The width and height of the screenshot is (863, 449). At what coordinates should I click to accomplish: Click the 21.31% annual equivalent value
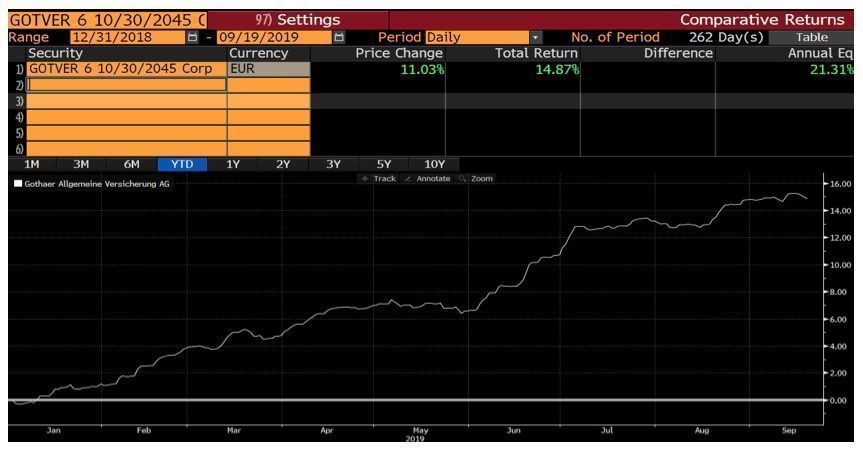[832, 69]
